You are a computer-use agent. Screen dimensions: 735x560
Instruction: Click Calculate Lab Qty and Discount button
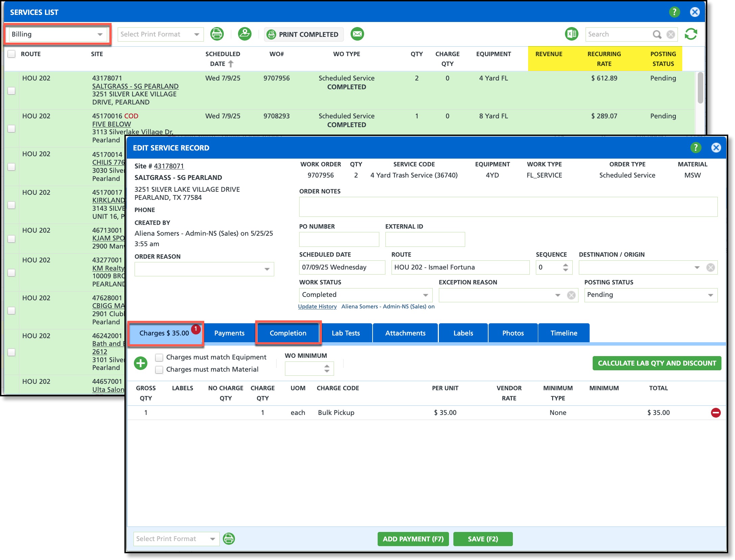pos(657,363)
